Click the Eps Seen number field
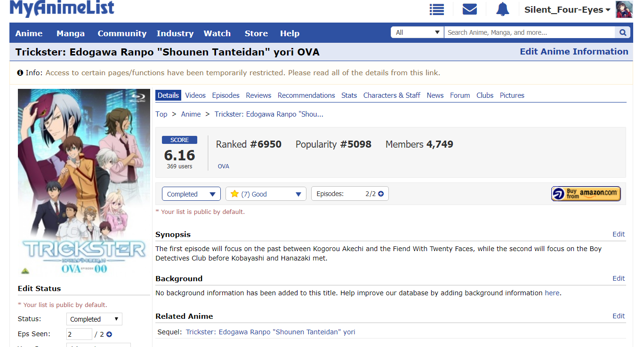 point(79,334)
